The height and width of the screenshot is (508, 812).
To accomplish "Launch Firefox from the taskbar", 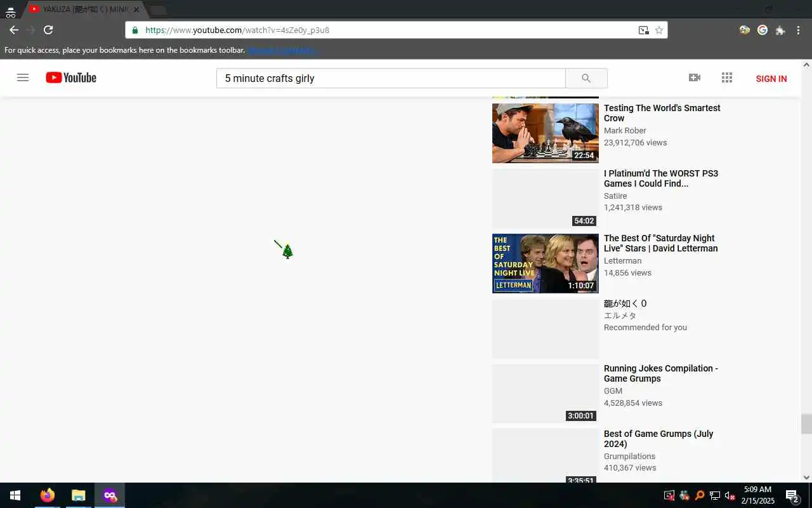I will (x=48, y=495).
